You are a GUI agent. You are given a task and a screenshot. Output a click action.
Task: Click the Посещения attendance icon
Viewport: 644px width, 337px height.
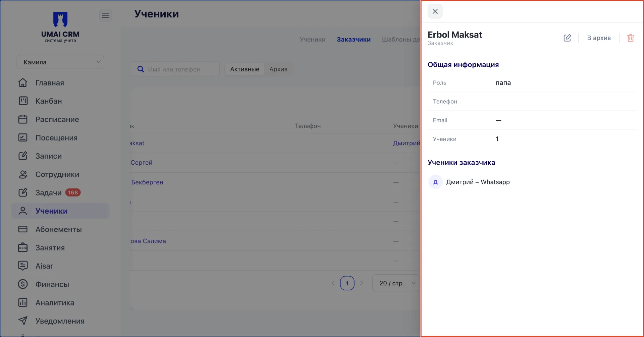23,137
